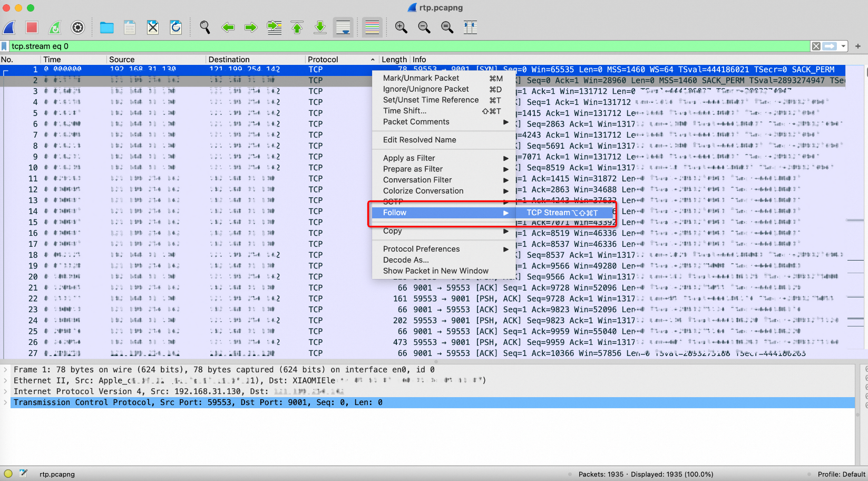
Task: Restart the current capture
Action: [55, 27]
